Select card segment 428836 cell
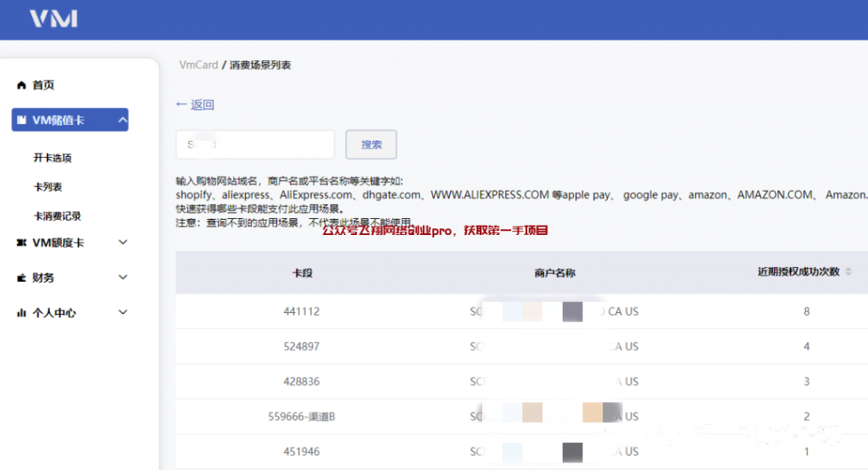This screenshot has height=470, width=868. click(x=302, y=381)
